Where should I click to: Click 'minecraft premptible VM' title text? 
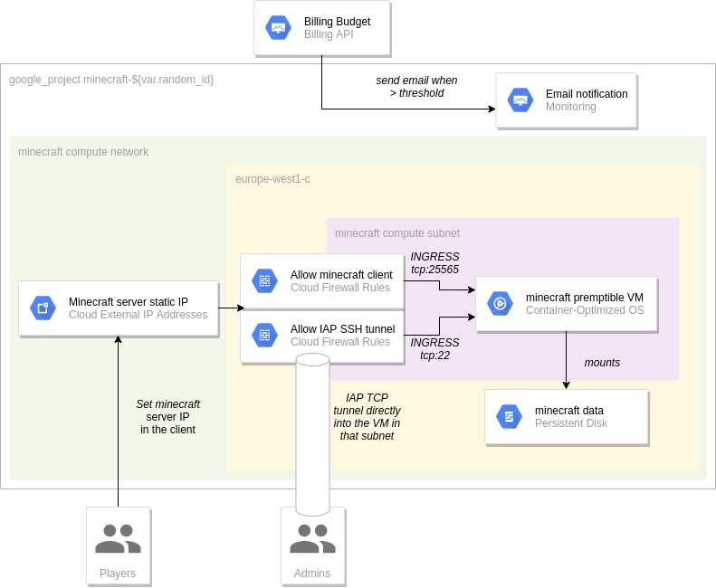[x=585, y=298]
